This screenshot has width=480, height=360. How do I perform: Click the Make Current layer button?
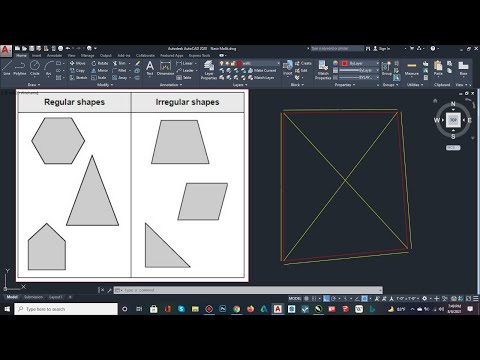click(x=262, y=70)
